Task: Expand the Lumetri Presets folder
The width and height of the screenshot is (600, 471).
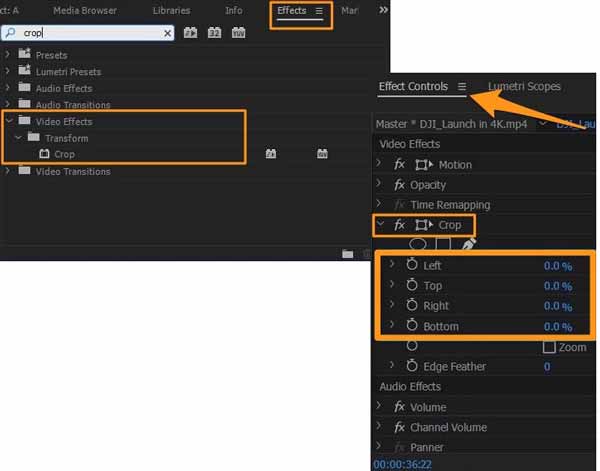Action: coord(9,72)
